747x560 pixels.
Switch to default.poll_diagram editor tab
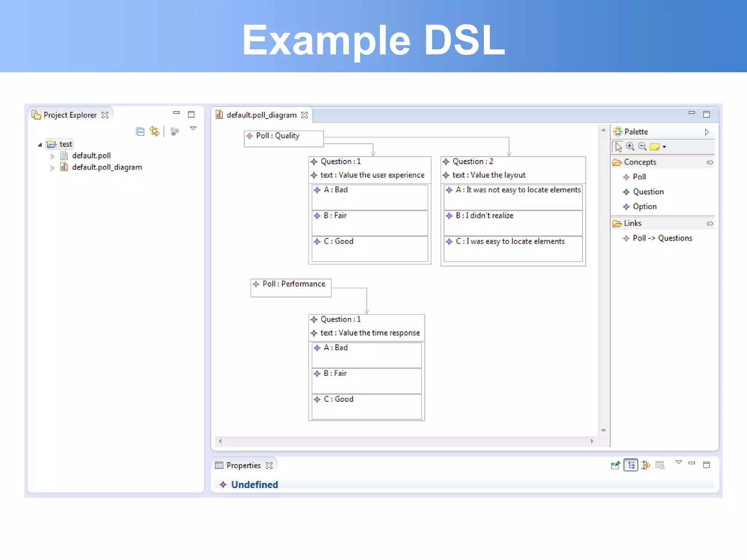tap(262, 115)
